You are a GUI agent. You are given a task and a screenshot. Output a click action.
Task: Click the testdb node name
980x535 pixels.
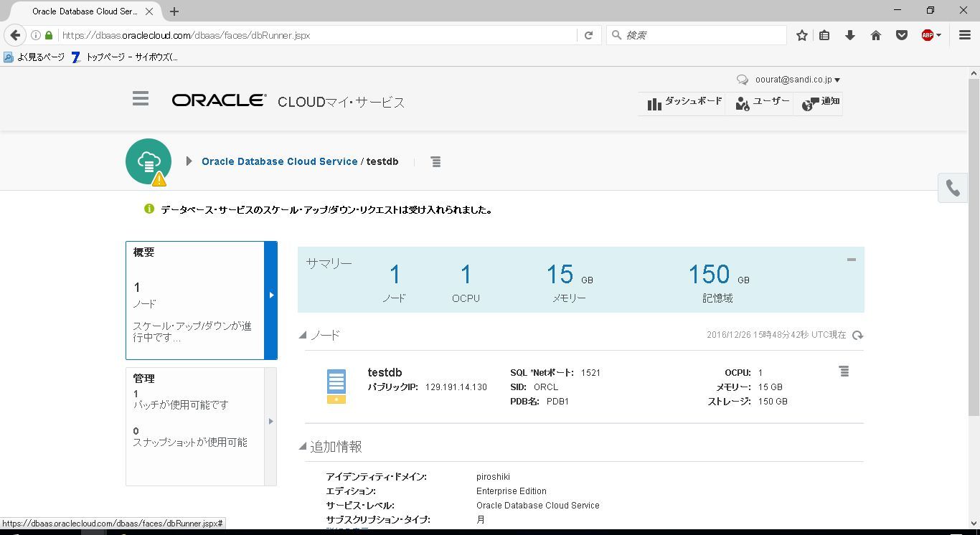coord(385,372)
